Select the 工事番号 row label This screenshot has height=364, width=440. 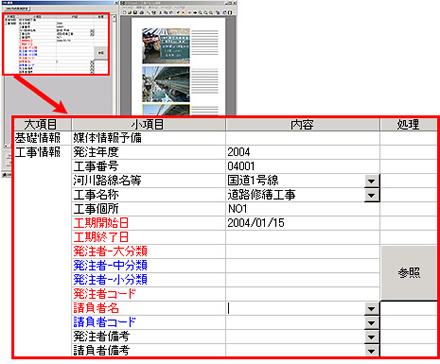click(96, 166)
